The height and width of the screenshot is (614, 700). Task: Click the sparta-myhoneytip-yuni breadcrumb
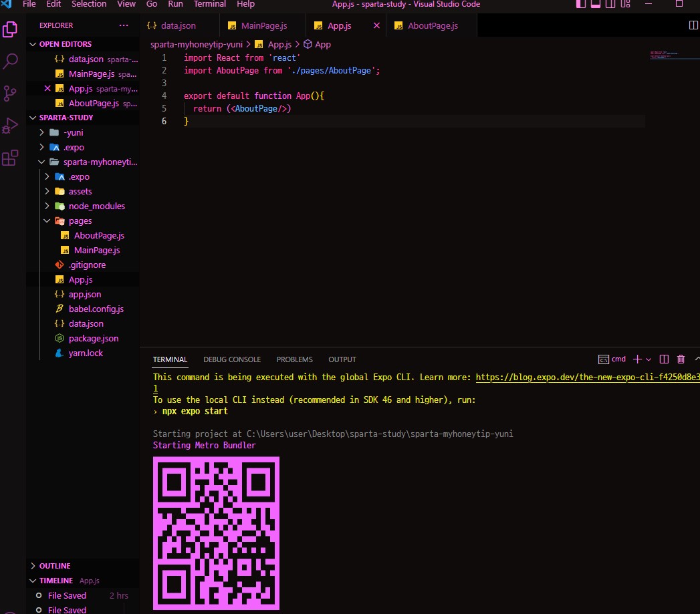tap(197, 45)
